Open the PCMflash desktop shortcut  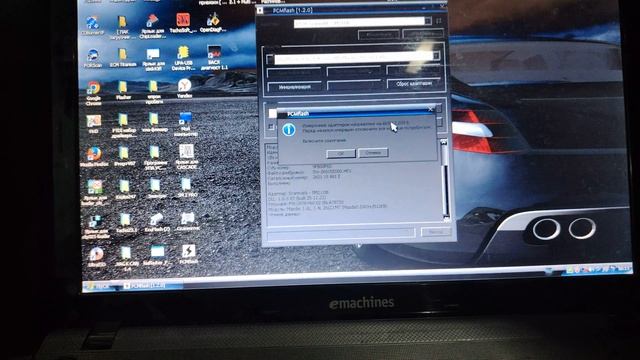tap(188, 254)
